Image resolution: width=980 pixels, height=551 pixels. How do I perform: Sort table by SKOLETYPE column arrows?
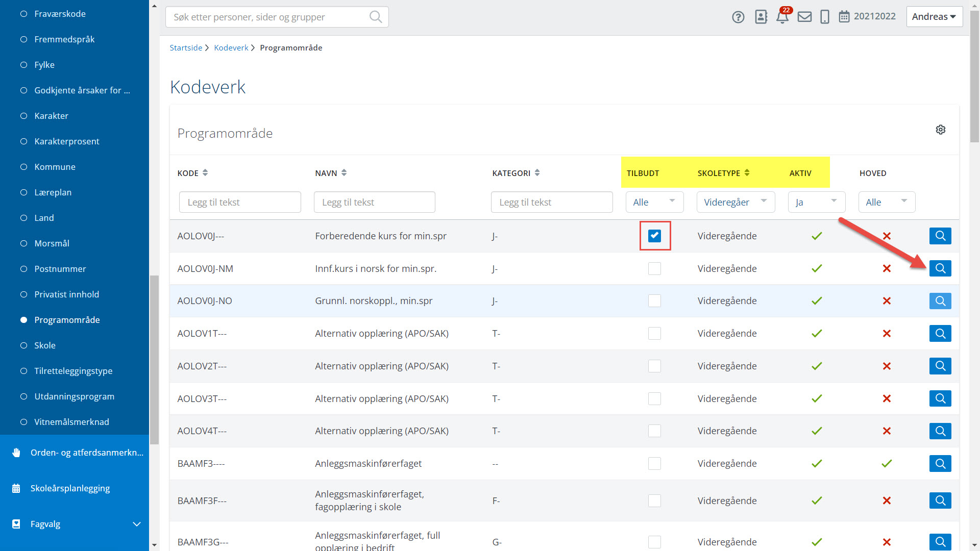747,173
